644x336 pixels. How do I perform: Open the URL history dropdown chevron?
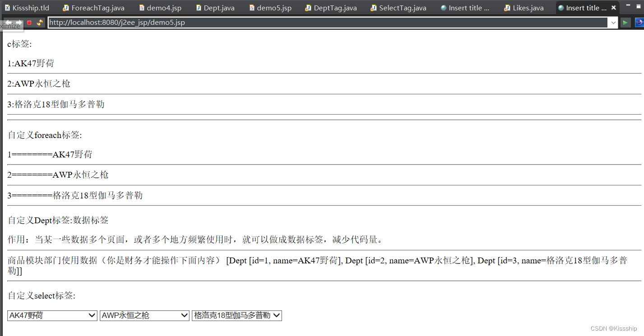(x=614, y=22)
